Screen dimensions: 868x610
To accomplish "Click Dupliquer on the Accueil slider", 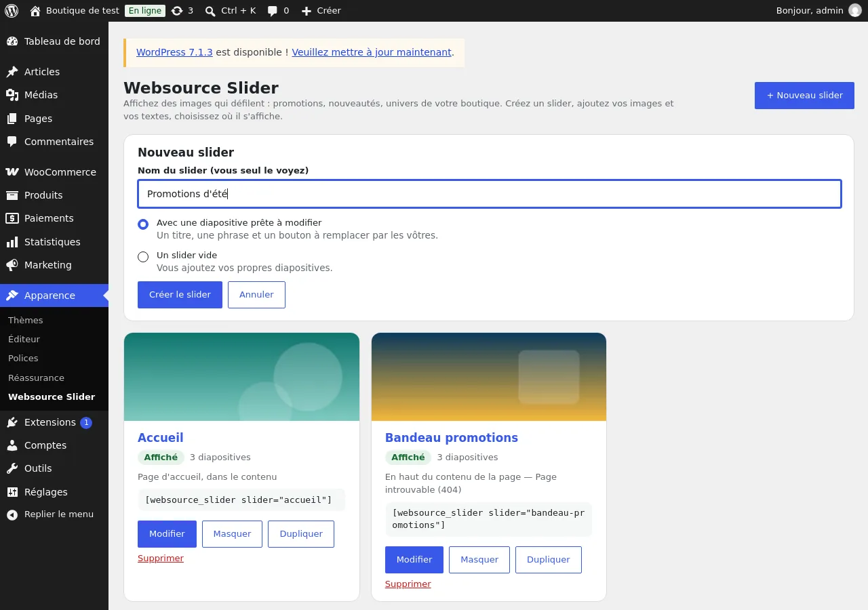I will coord(301,534).
